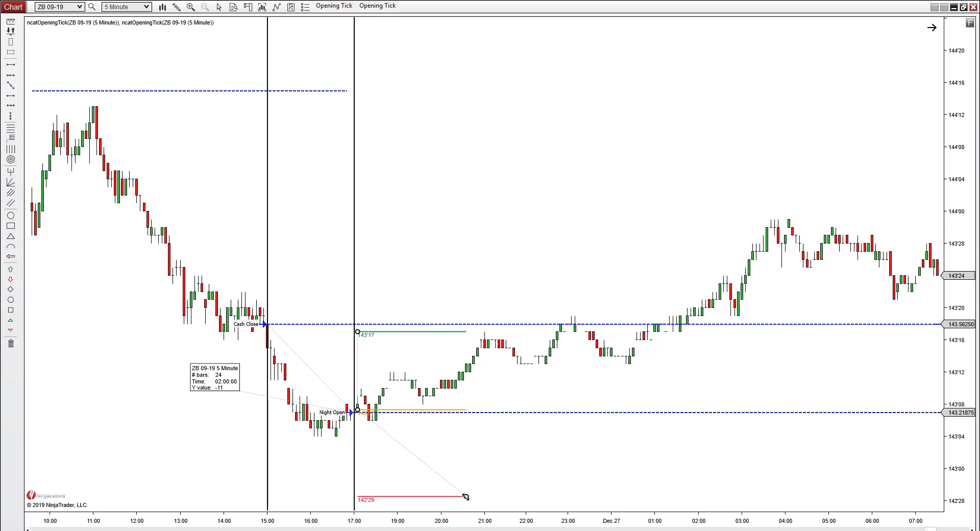
Task: Choose the Ellipse drawing tool
Action: [x=11, y=215]
